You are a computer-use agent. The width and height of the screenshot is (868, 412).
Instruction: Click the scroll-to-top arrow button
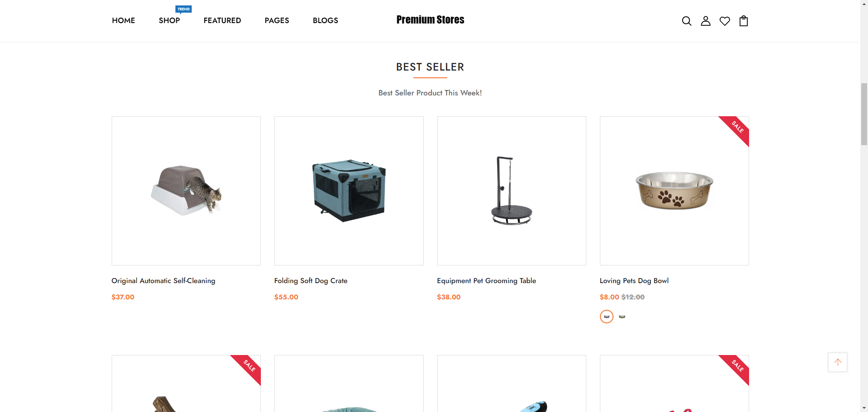tap(837, 362)
